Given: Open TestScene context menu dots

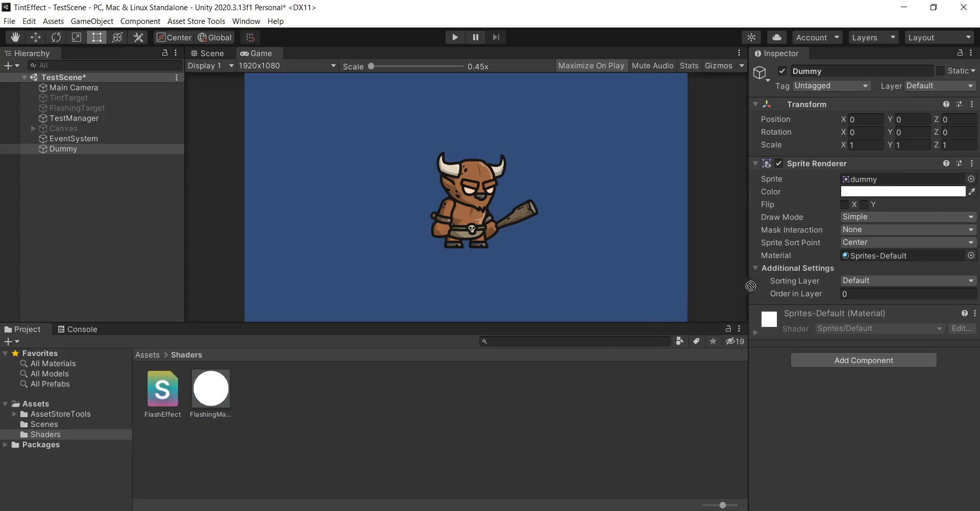Looking at the screenshot, I should [x=177, y=78].
